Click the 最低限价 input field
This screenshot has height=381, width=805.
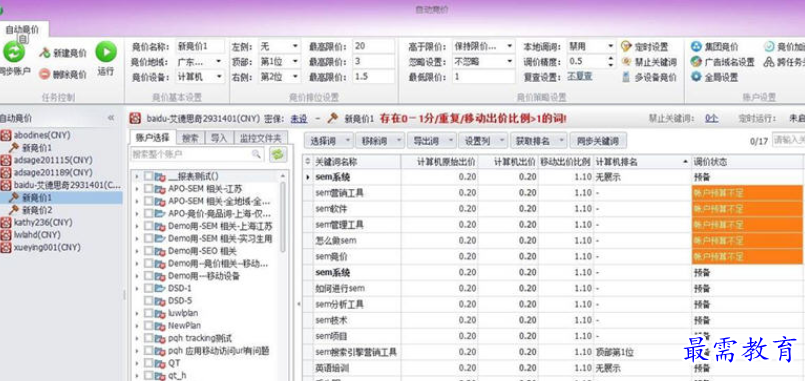point(483,77)
